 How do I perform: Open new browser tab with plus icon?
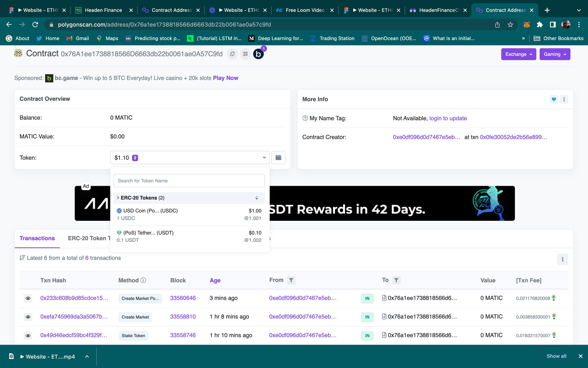(547, 10)
